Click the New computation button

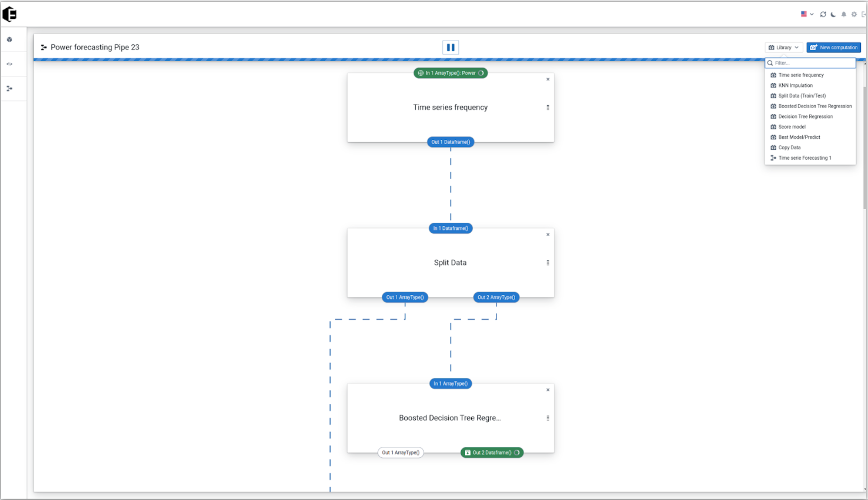pyautogui.click(x=833, y=47)
